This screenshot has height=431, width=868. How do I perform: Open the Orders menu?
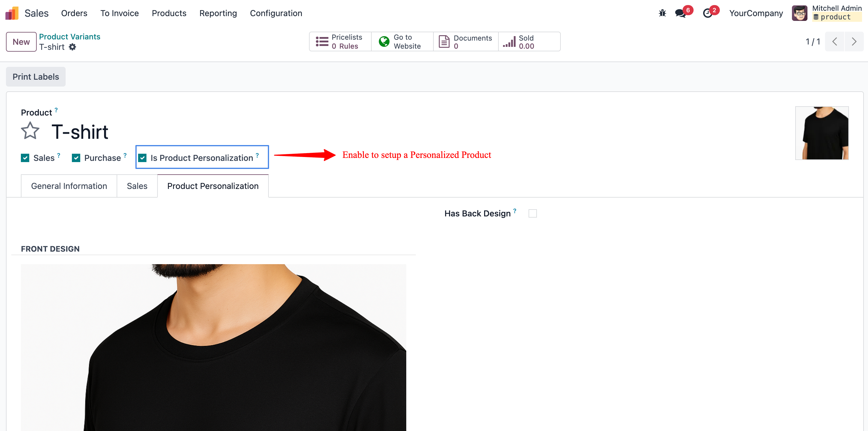tap(74, 13)
